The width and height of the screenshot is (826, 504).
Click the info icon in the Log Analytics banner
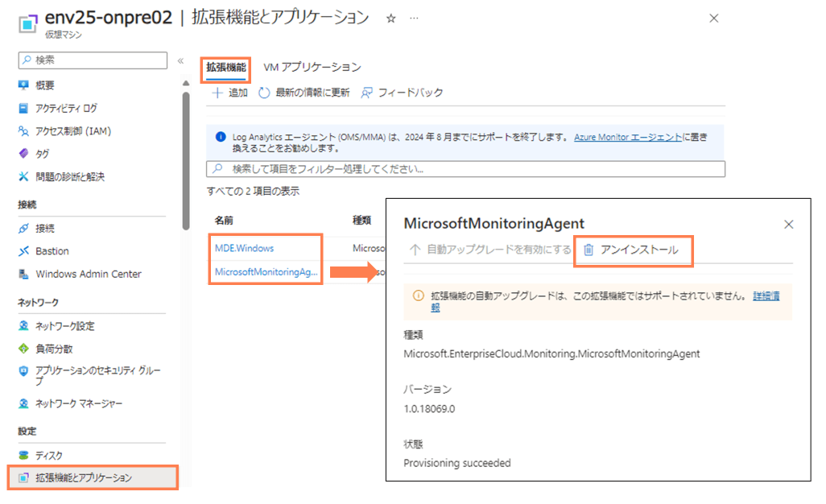click(x=221, y=137)
